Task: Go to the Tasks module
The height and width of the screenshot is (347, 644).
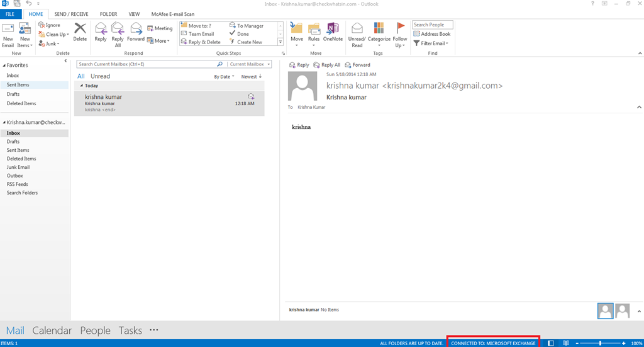Action: [x=130, y=330]
